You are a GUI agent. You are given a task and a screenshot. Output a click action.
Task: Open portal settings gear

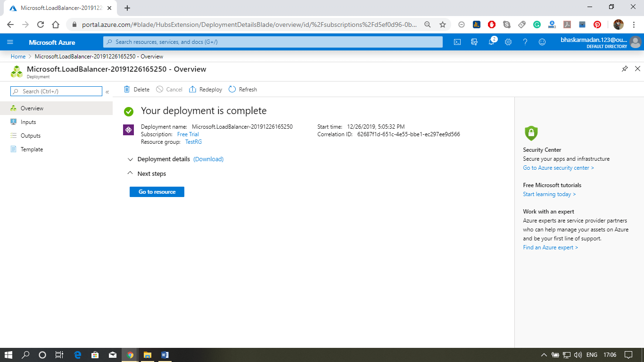click(508, 42)
